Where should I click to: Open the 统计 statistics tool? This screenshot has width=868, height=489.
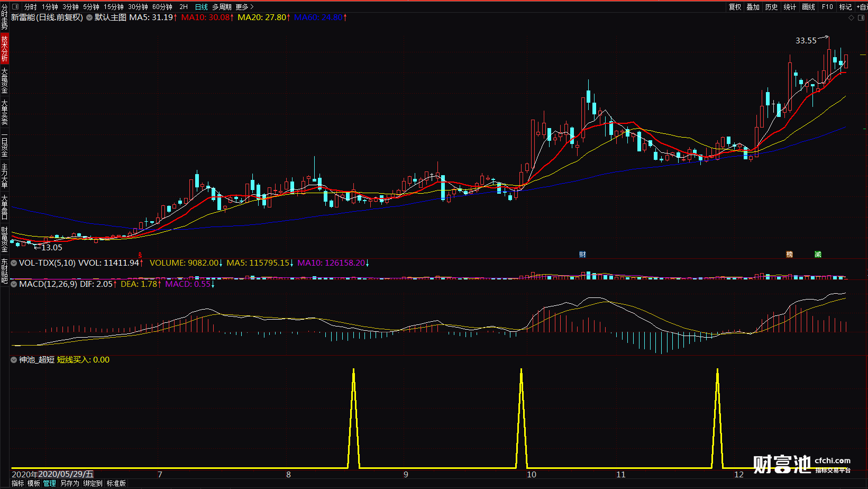click(790, 7)
